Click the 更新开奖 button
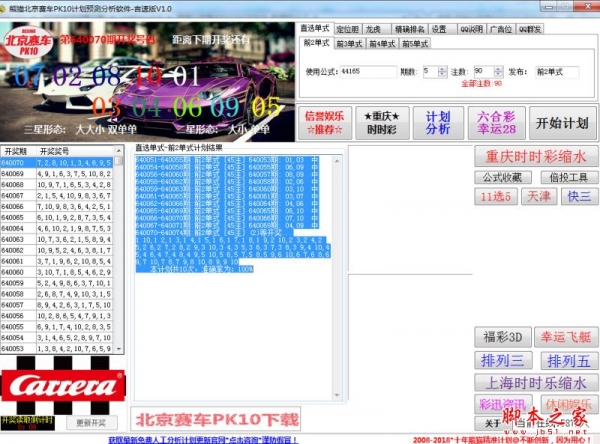The height and width of the screenshot is (444, 600). click(x=91, y=423)
